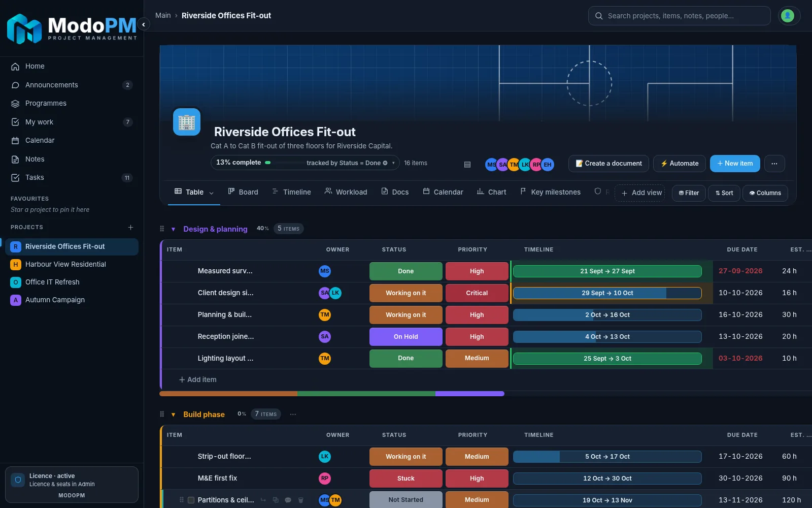The width and height of the screenshot is (812, 508).
Task: Collapse the sidebar with the chevron button
Action: tap(144, 24)
